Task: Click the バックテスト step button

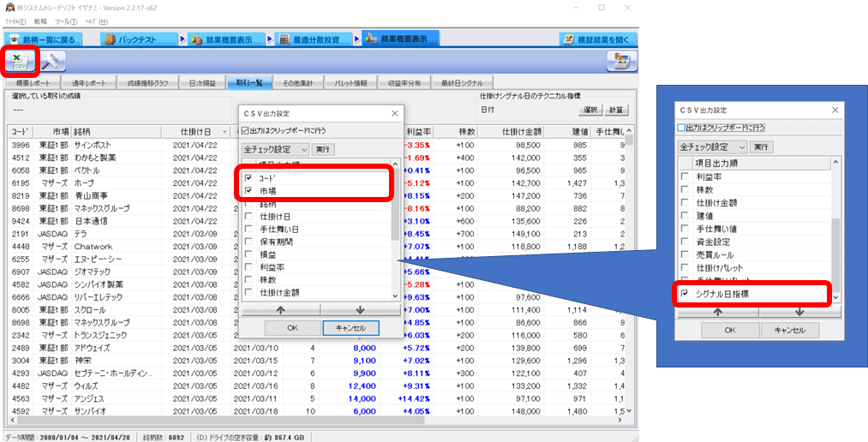Action: (139, 39)
